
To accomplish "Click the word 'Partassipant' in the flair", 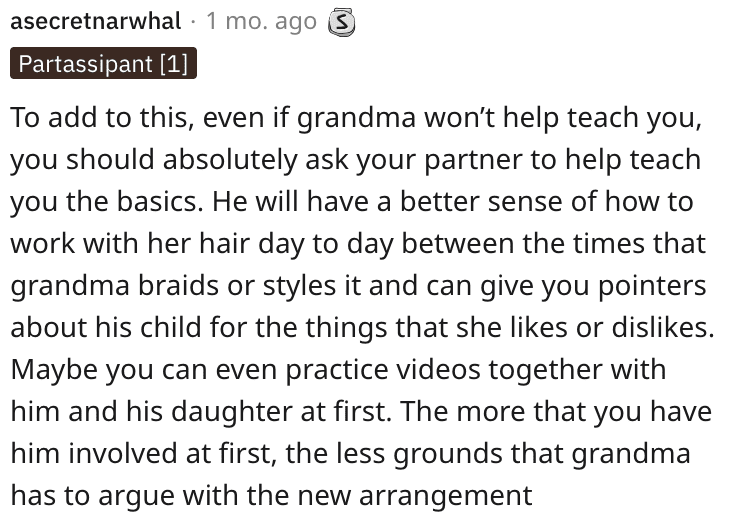I will [x=85, y=64].
